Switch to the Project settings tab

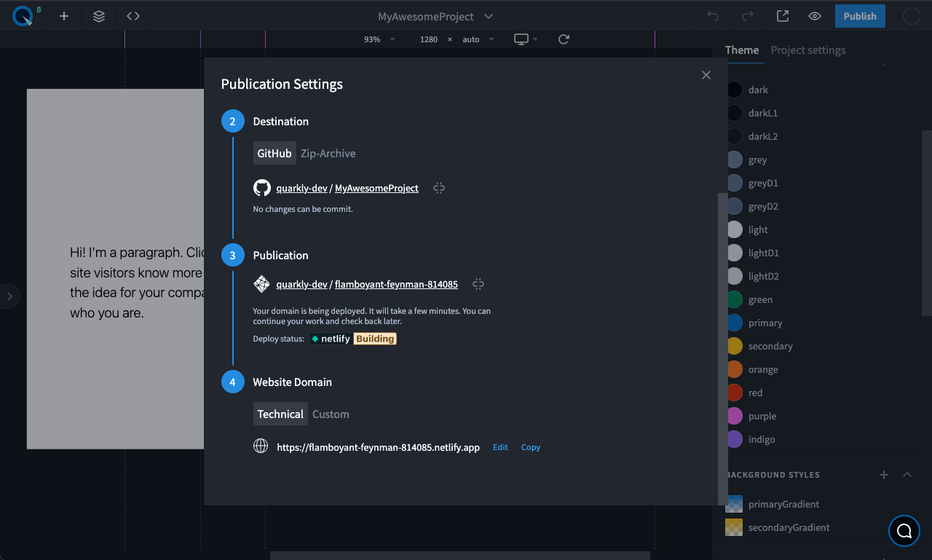(x=808, y=50)
